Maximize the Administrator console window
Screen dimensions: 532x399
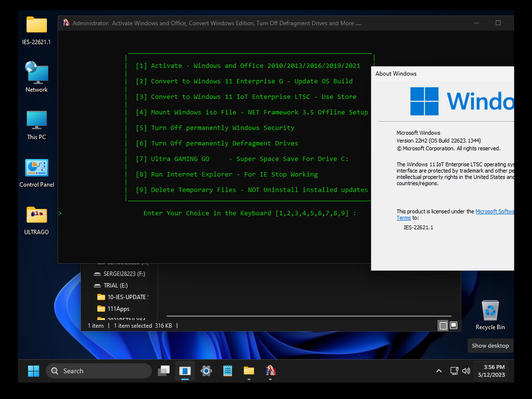pyautogui.click(x=498, y=23)
